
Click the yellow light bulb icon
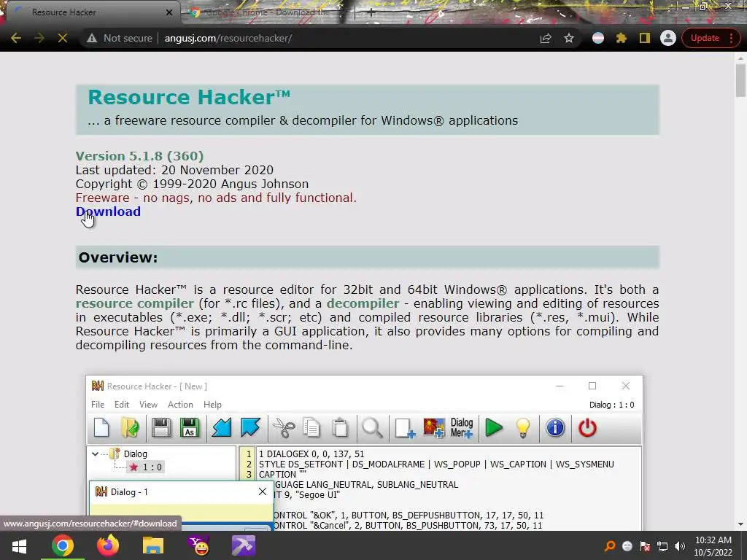(522, 427)
